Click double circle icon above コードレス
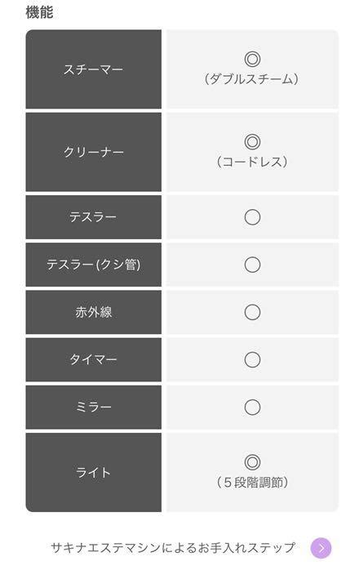Viewport: 364px width, 588px height. coord(252,142)
